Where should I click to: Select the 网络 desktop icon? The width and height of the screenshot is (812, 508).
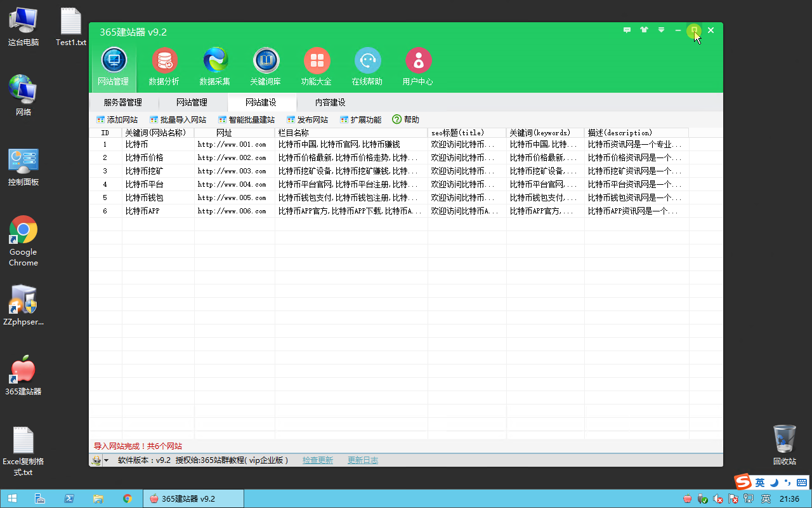[x=23, y=95]
